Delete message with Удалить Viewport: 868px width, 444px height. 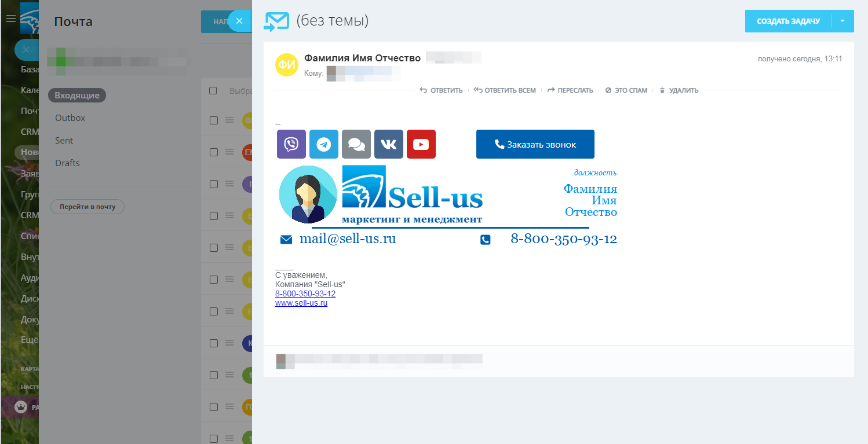pos(679,90)
